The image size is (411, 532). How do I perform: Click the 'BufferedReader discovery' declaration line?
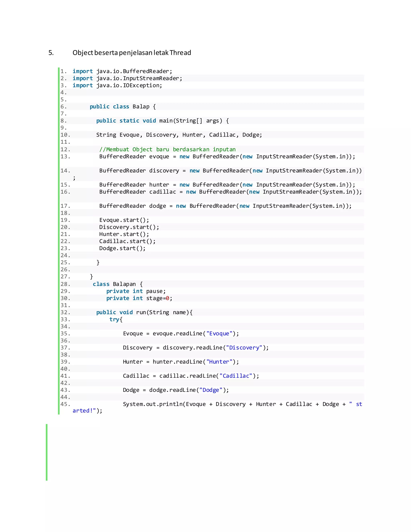coord(230,170)
